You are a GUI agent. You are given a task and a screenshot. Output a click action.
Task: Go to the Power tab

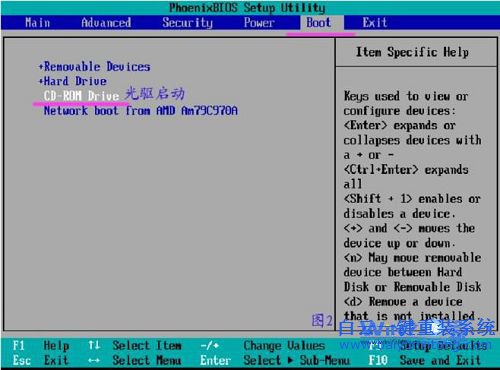[259, 23]
